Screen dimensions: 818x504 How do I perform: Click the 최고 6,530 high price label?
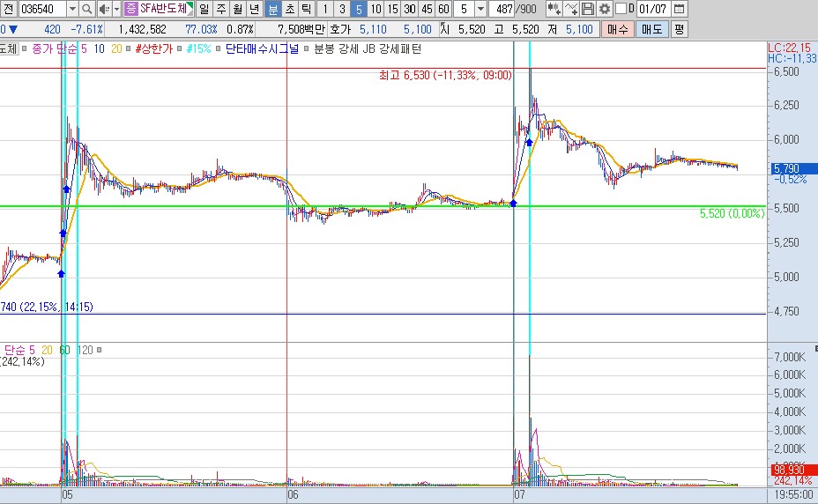coord(445,75)
